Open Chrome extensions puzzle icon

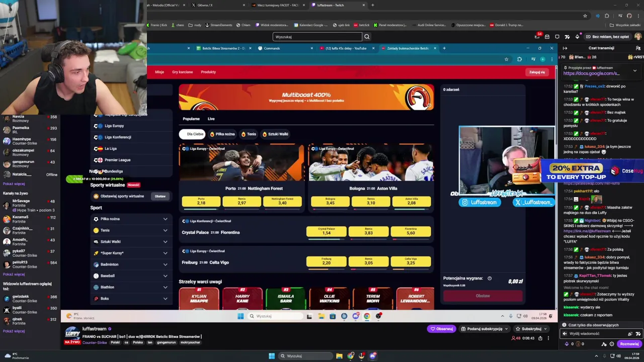click(607, 16)
